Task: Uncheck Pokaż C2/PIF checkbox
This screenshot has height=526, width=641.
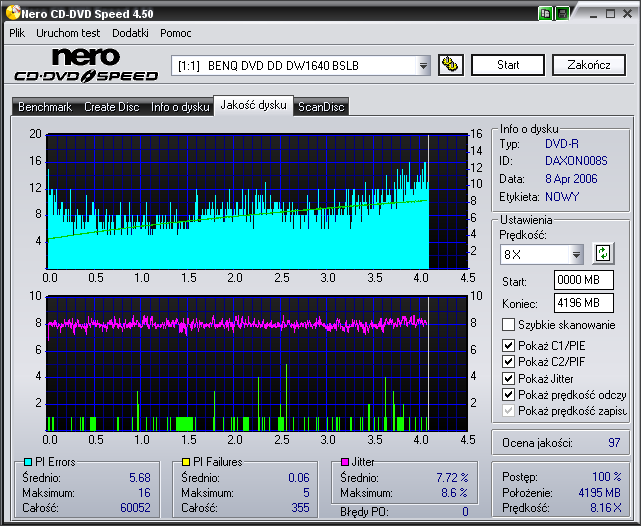Action: click(x=508, y=362)
